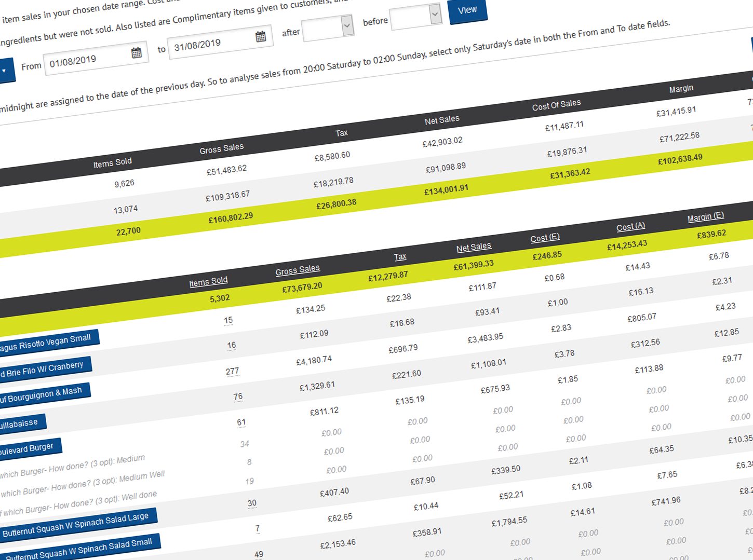The height and width of the screenshot is (560, 753).
Task: Click the 'How done: Well done' modifier row
Action: click(x=78, y=502)
